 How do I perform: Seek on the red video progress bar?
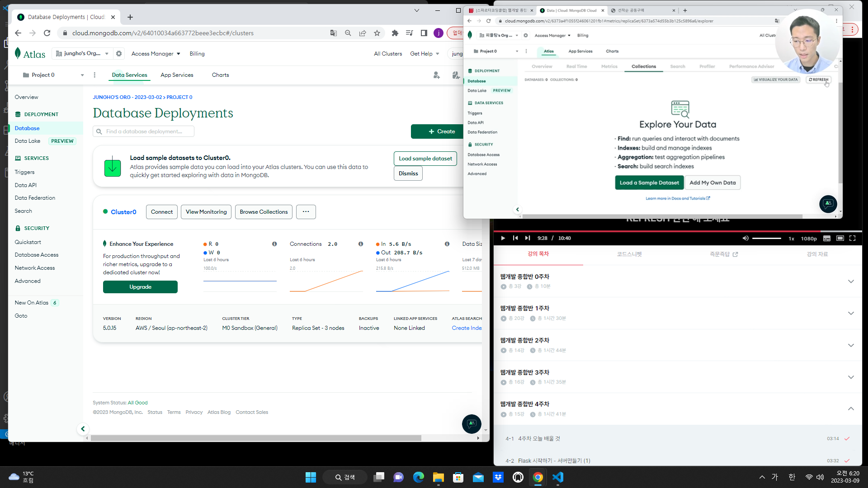(x=678, y=231)
